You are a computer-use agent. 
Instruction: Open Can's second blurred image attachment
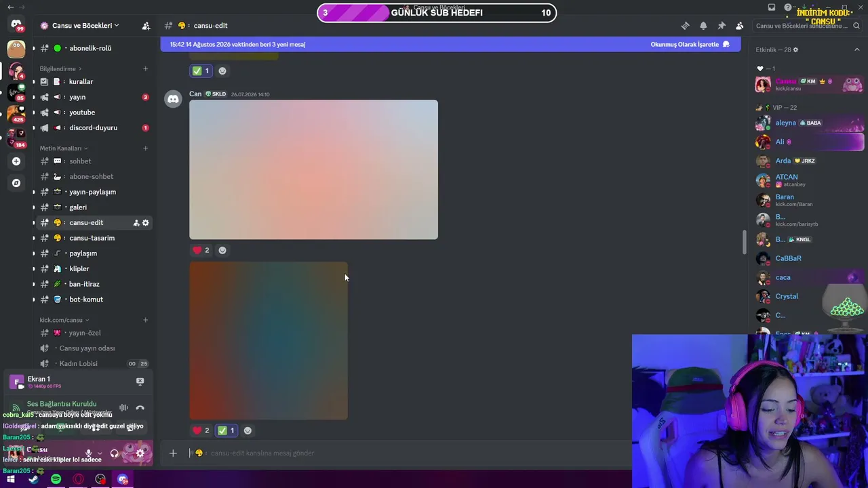pos(269,341)
